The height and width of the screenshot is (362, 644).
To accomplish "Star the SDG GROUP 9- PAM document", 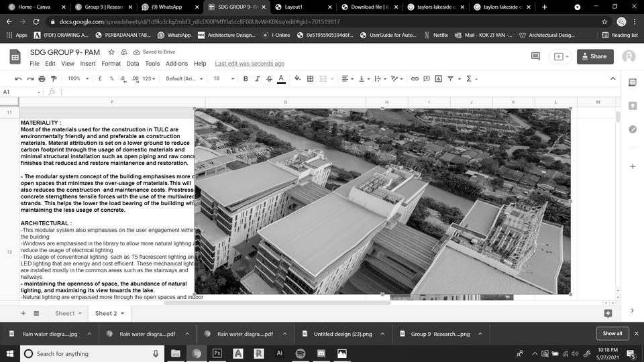I will coord(111,52).
